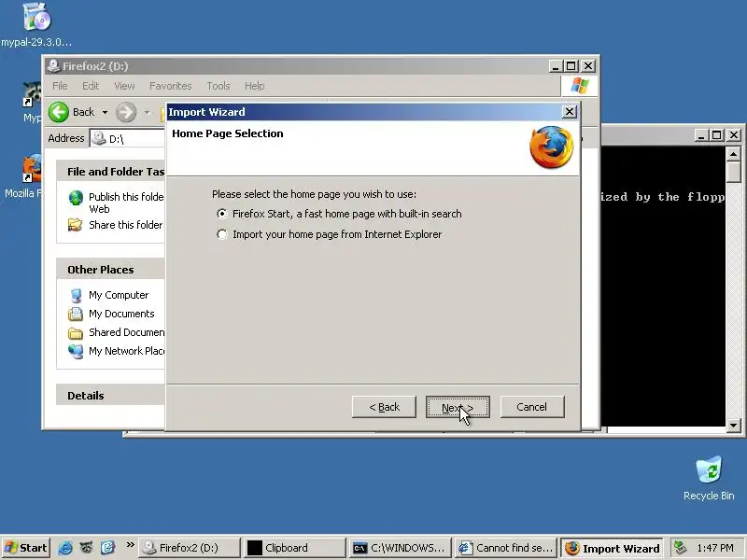Click the Windows flag logo in Explorer menu bar
The width and height of the screenshot is (747, 560).
(579, 86)
